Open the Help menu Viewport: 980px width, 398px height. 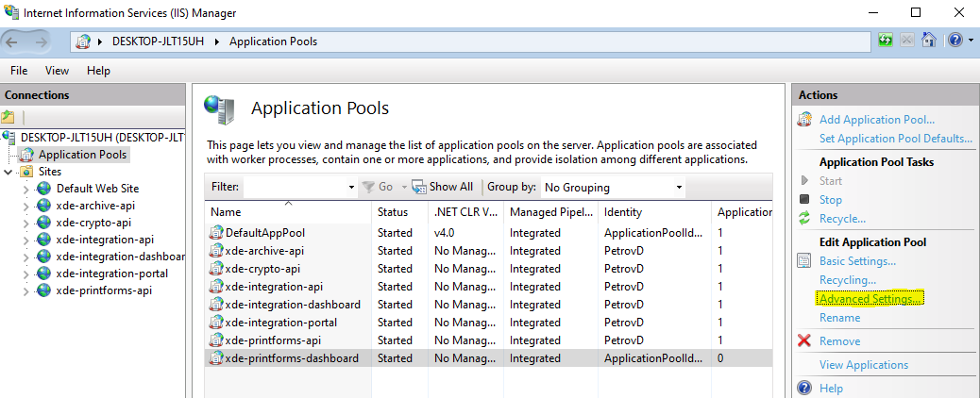point(99,71)
